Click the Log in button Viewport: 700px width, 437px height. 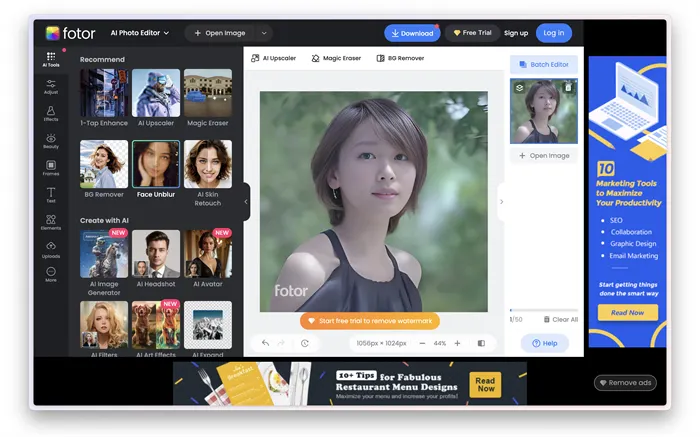click(x=554, y=33)
